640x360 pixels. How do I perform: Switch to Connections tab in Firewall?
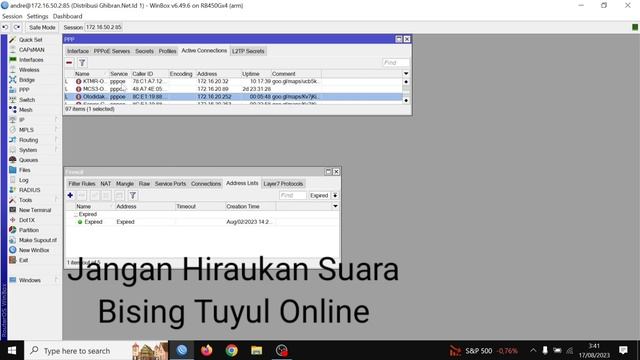click(206, 184)
